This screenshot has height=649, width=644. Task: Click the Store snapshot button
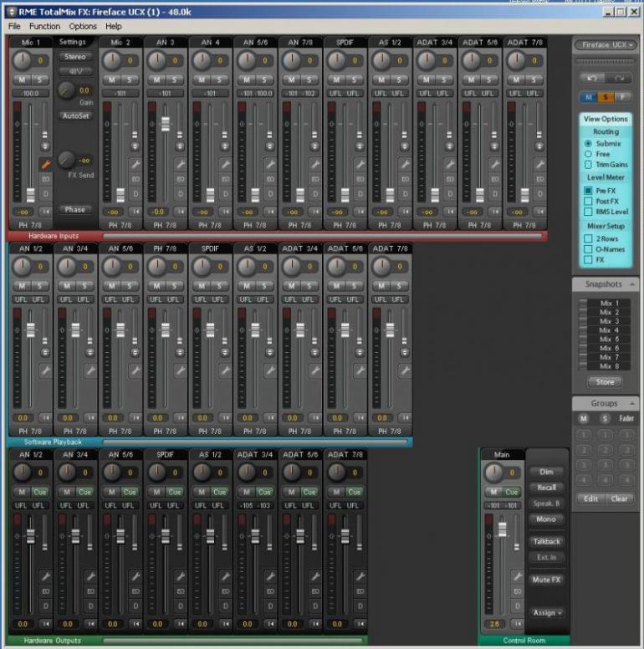(x=605, y=382)
